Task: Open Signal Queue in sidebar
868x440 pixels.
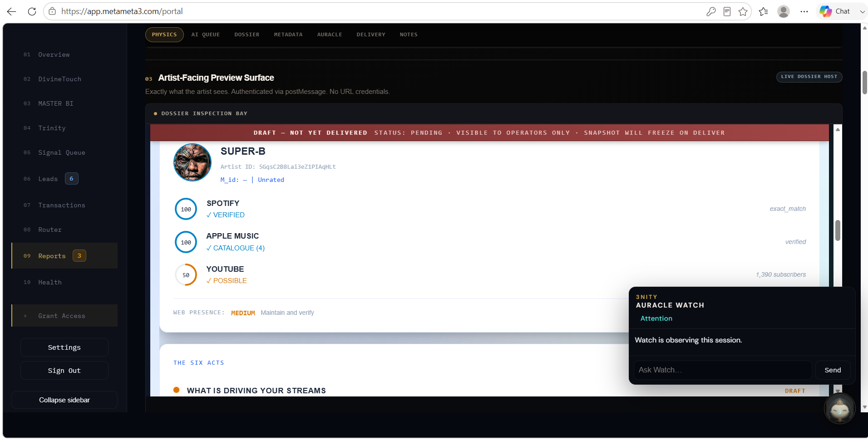Action: [x=64, y=152]
